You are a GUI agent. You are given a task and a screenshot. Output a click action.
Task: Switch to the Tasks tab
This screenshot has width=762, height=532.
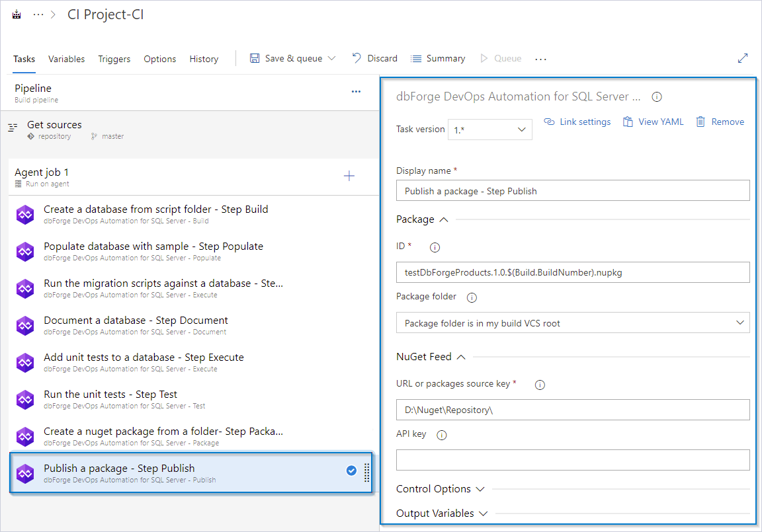[x=24, y=59]
